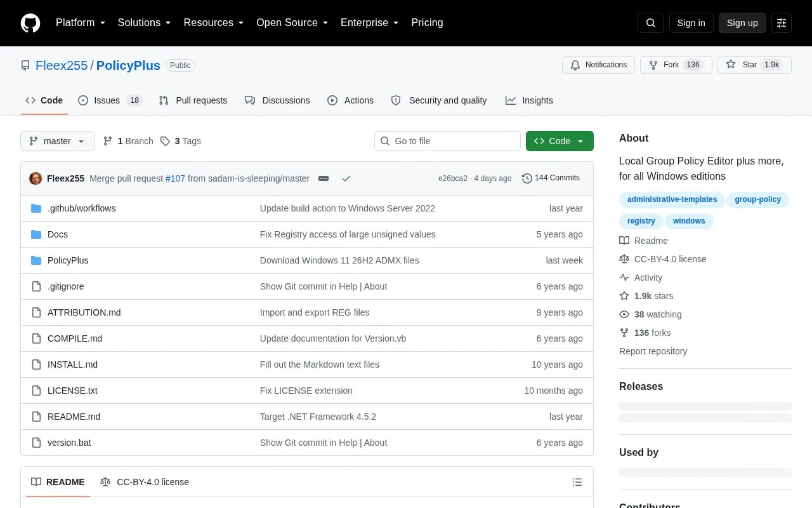Expand the Platform menu
The width and height of the screenshot is (812, 508).
81,23
